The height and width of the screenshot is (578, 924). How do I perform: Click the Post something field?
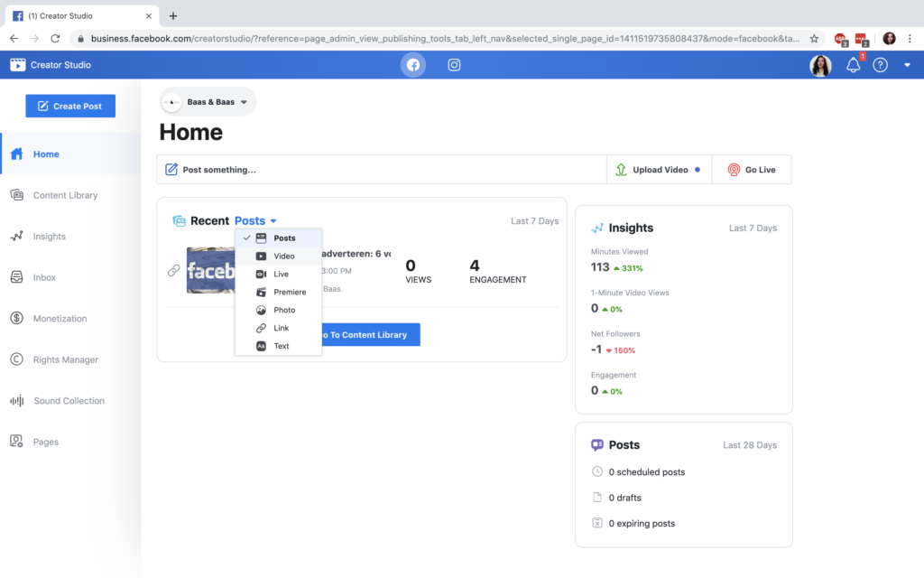[382, 170]
